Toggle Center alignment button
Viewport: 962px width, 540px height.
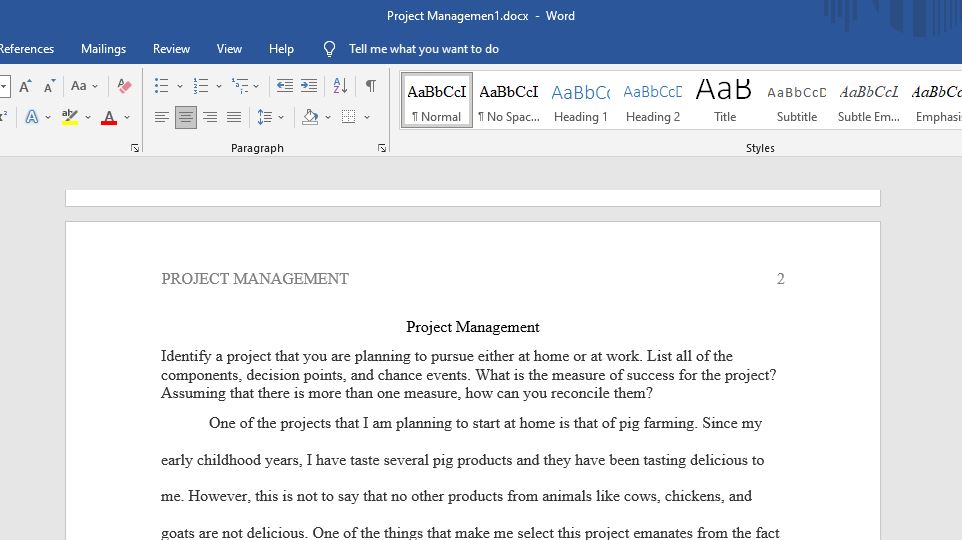point(186,117)
